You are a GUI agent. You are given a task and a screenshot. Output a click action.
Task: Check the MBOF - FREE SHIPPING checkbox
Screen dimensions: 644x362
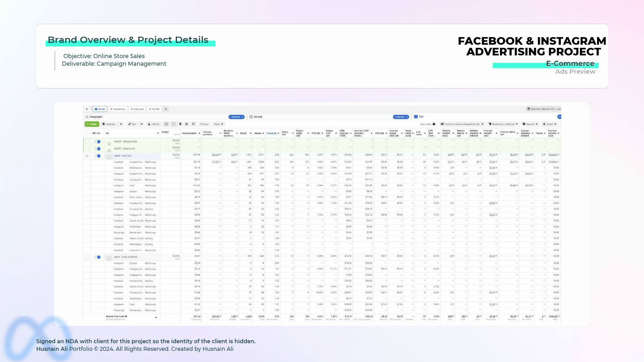point(87,257)
